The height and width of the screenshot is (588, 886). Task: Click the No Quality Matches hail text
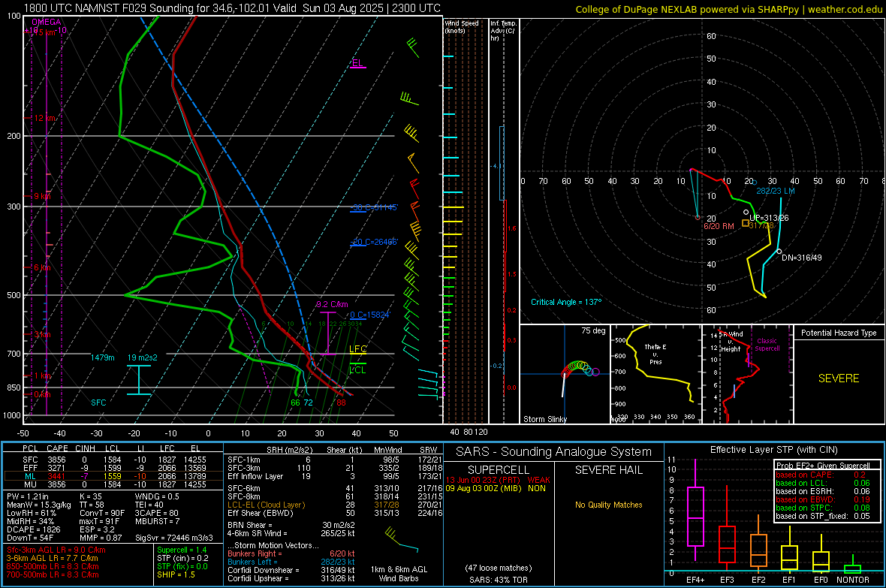[608, 505]
